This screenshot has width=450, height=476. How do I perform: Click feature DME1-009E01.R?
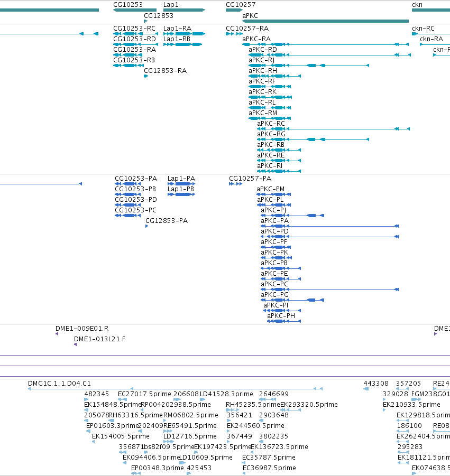82,329
